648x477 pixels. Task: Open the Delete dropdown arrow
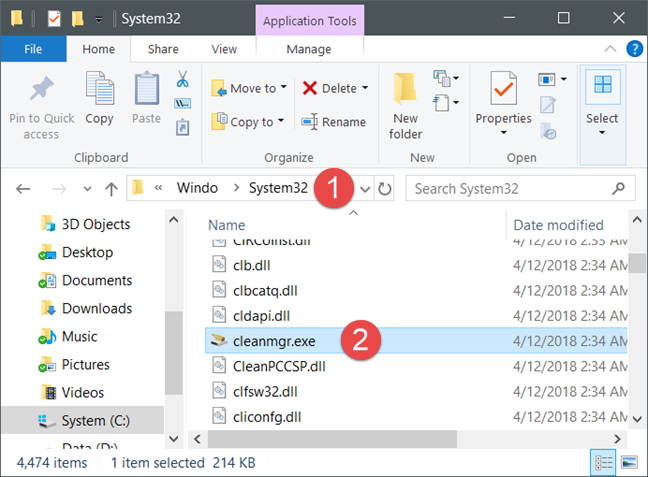tap(365, 88)
